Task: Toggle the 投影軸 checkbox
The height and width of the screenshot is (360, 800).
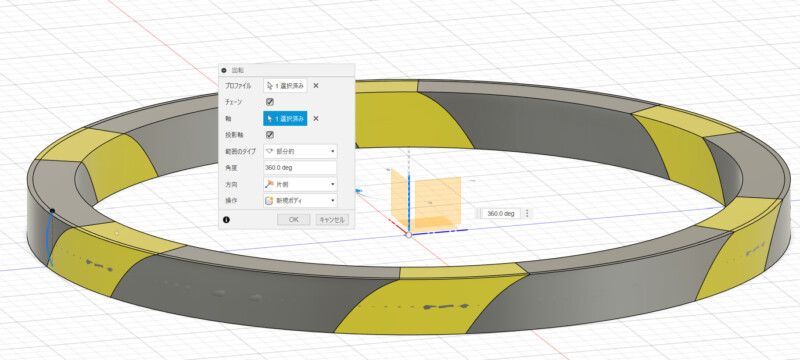Action: (270, 135)
